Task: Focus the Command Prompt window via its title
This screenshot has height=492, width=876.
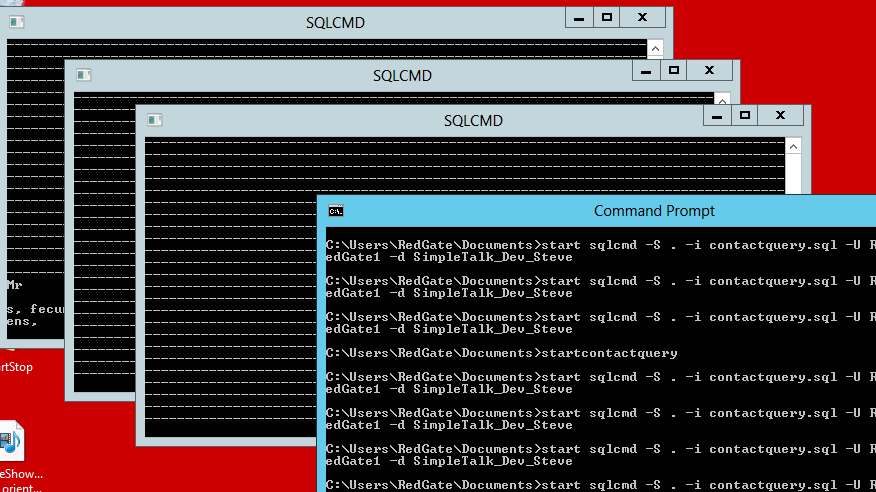Action: [654, 211]
